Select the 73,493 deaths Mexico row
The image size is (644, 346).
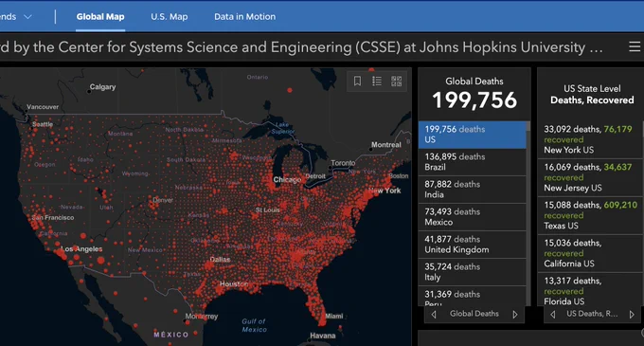472,217
